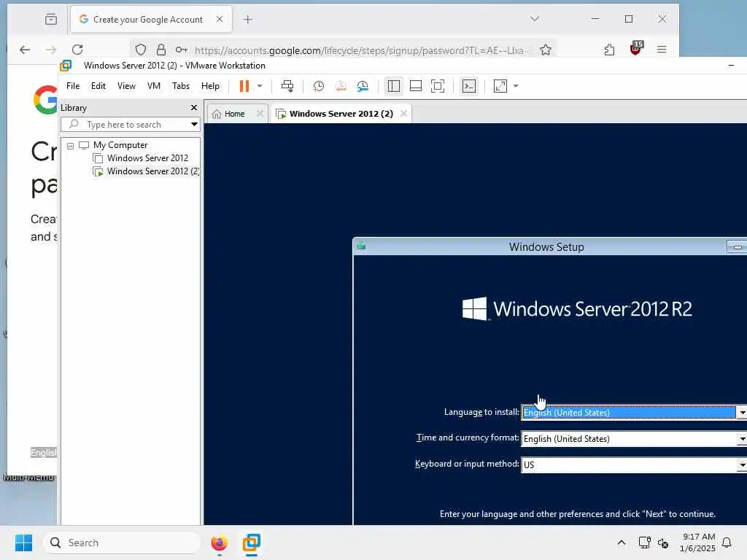This screenshot has height=560, width=747.
Task: Click the uBlock Origin extension icon
Action: (636, 48)
